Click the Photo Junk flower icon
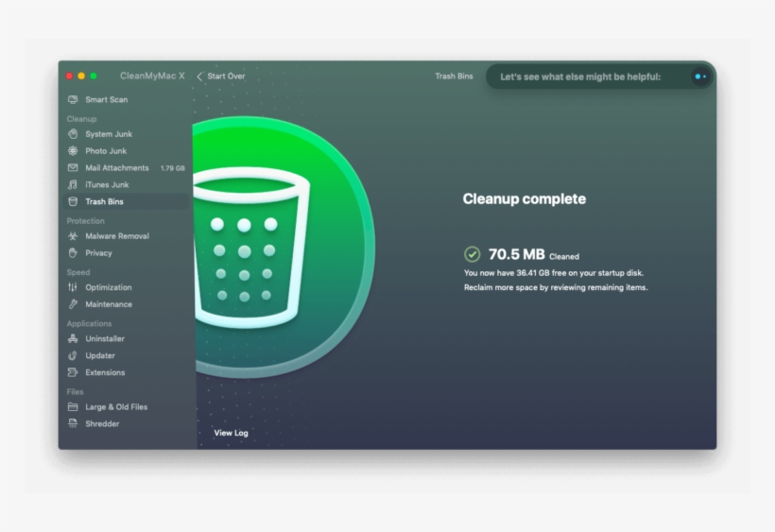Viewport: 775px width, 532px height. pyautogui.click(x=73, y=150)
